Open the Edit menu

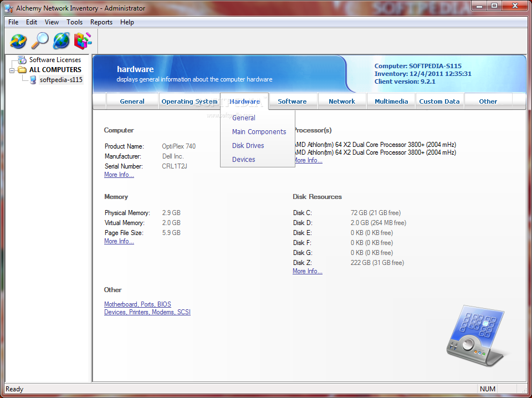click(32, 22)
